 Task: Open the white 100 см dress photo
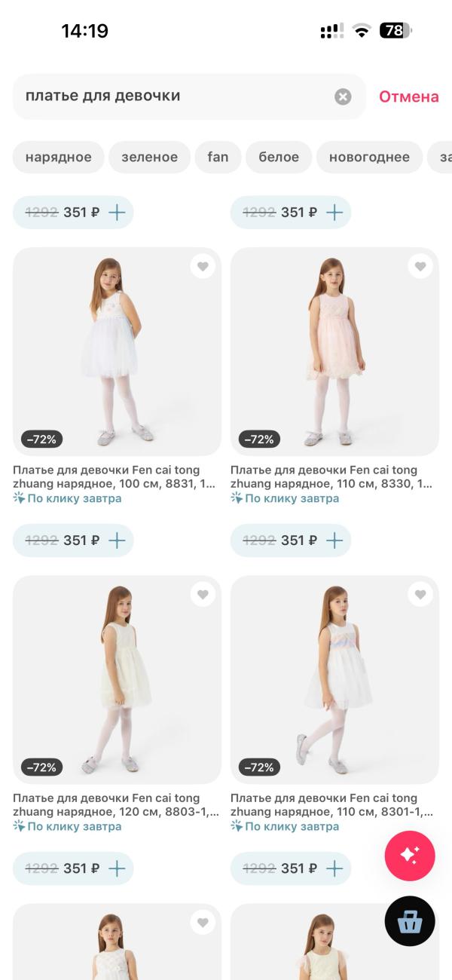pyautogui.click(x=117, y=351)
